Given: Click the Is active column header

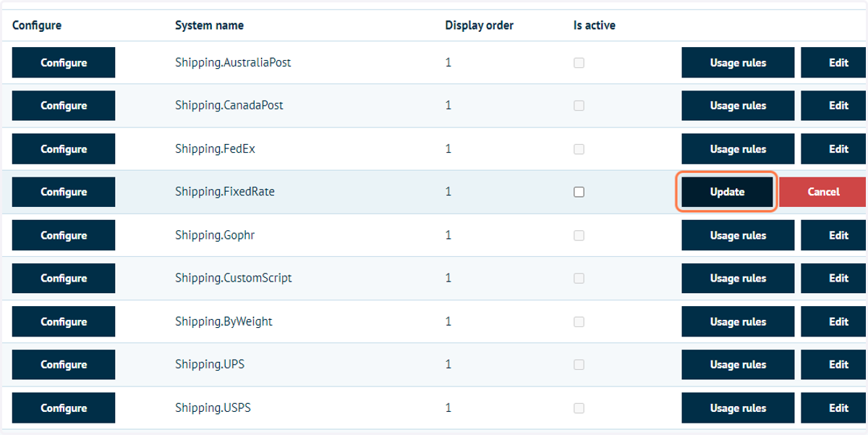Looking at the screenshot, I should [595, 25].
